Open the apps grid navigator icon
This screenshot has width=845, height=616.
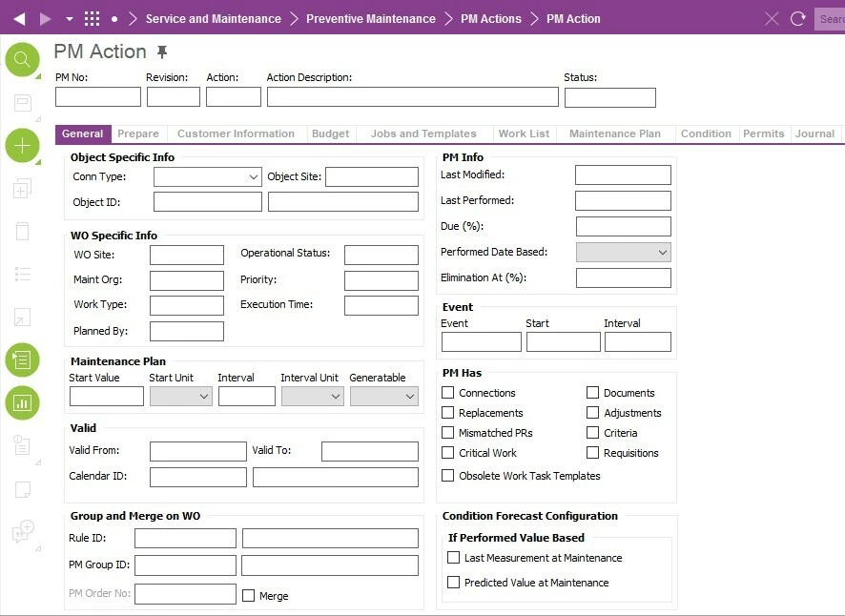93,19
